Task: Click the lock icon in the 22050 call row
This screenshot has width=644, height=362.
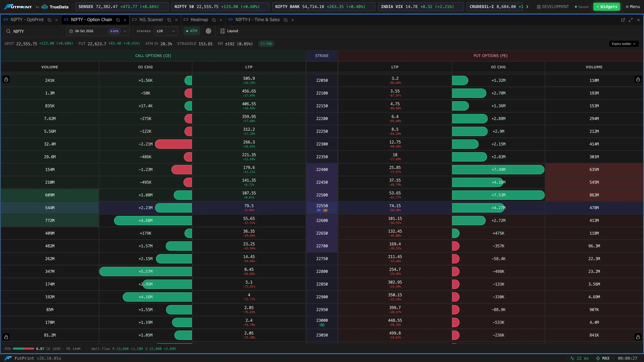Action: click(x=6, y=80)
